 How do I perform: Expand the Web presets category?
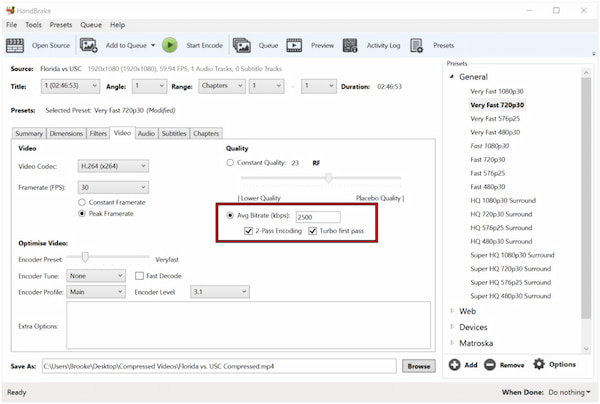click(452, 311)
